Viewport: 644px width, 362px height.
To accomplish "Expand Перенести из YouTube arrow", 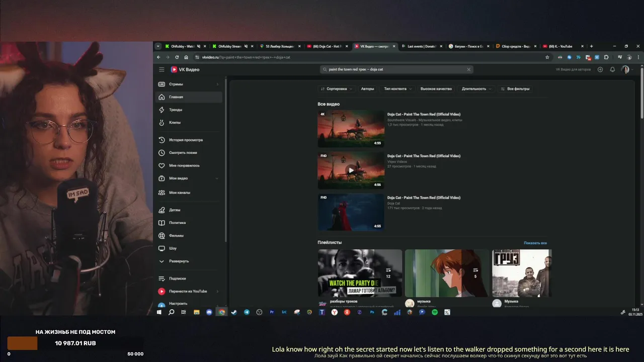I will coord(217,291).
